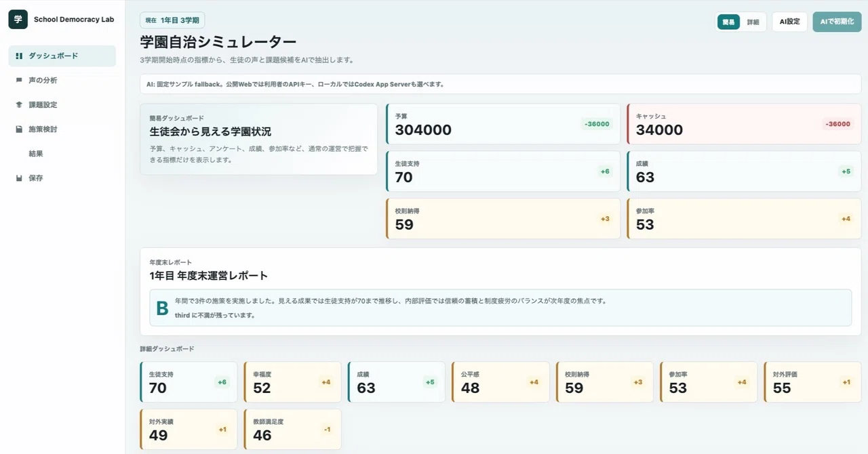The height and width of the screenshot is (454, 868).
Task: Click the 成績 63 card in upper dashboard
Action: 744,171
